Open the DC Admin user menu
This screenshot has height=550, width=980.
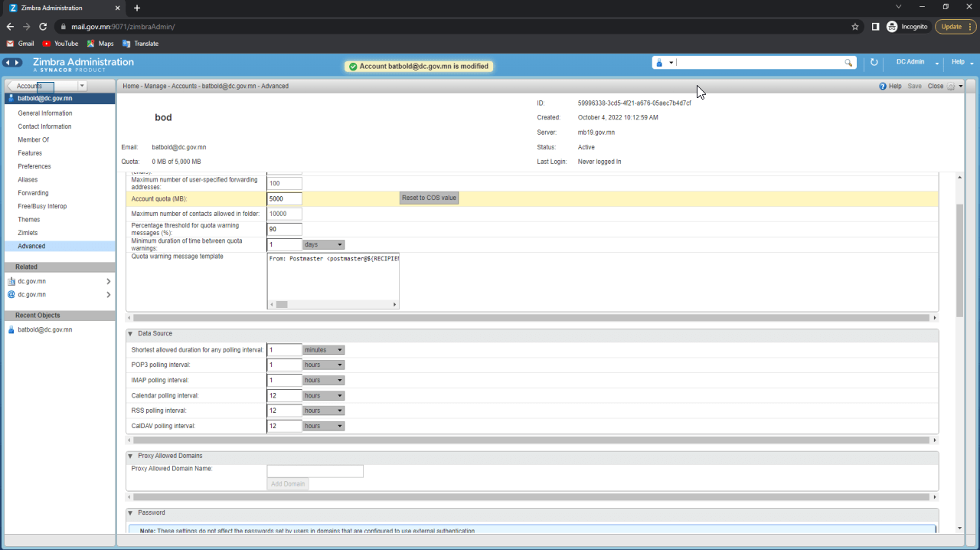pos(914,63)
